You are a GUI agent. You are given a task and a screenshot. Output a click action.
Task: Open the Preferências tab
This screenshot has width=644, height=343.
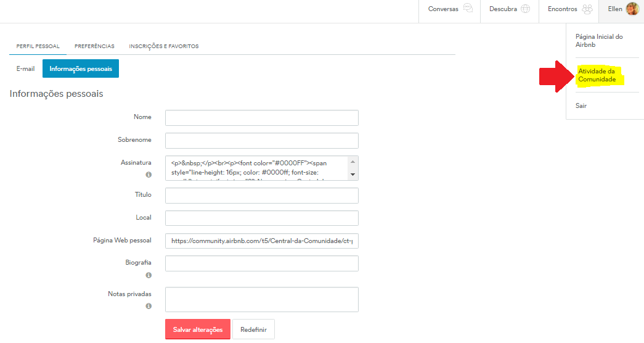[94, 46]
